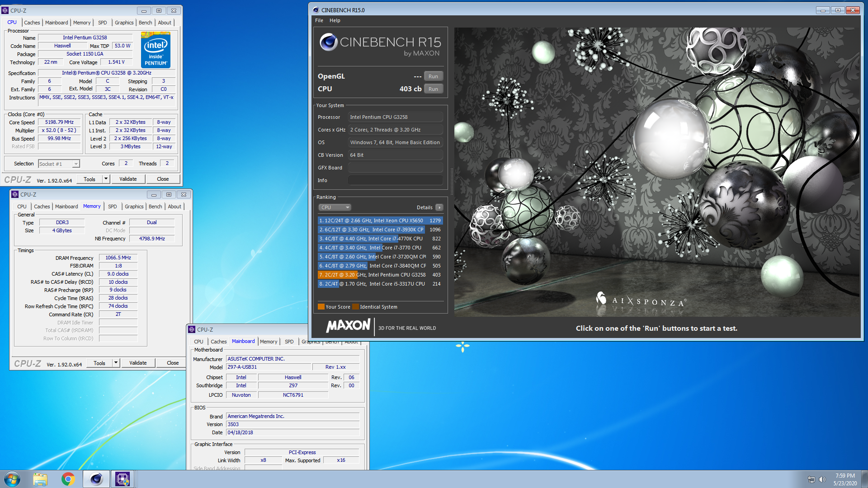
Task: Click the GFX Board field in Cinebench
Action: (396, 168)
